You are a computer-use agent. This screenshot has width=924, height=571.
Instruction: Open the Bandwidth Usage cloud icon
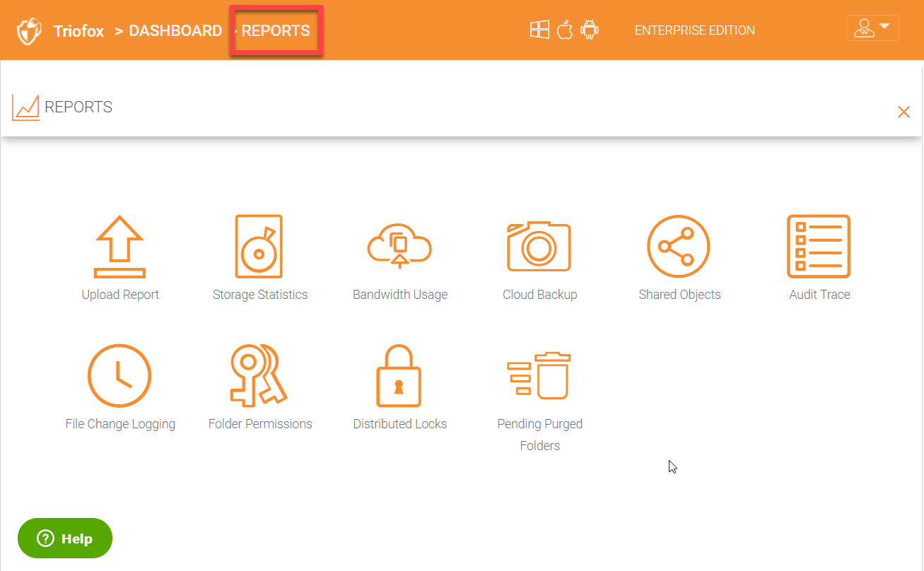(399, 247)
